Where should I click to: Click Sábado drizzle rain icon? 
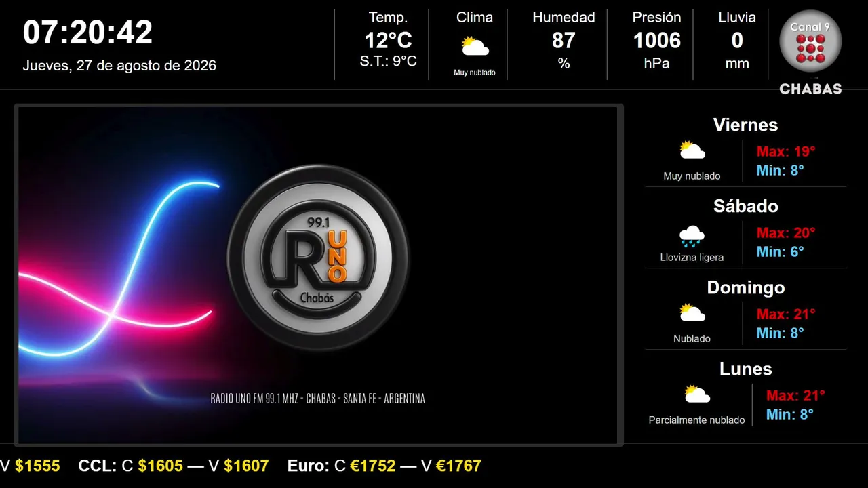point(692,236)
